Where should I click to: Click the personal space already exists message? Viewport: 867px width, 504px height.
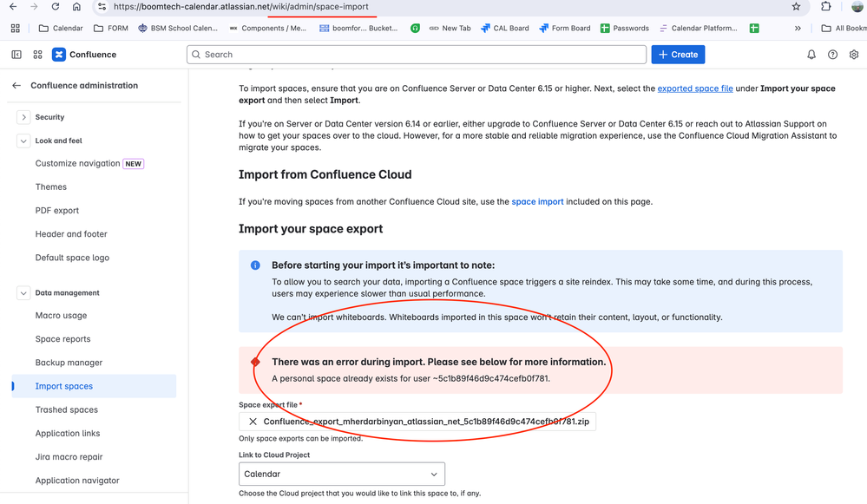pyautogui.click(x=411, y=378)
